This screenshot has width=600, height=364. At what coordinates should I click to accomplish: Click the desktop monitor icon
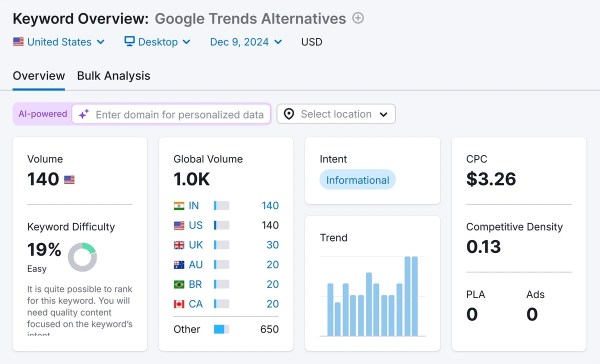(x=129, y=41)
